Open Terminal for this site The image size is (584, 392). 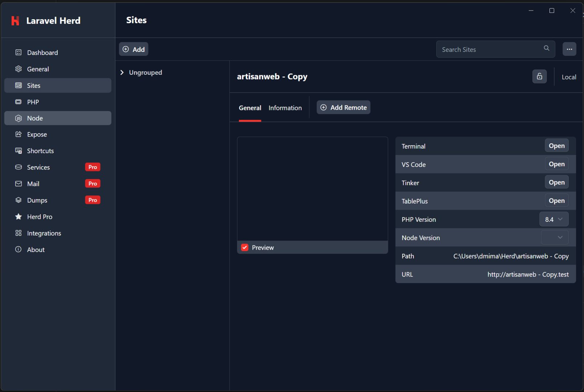557,146
